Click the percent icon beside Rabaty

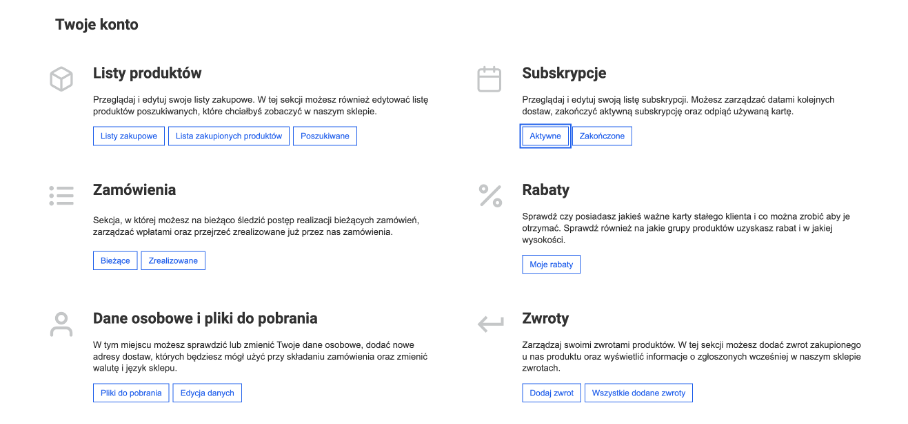(x=490, y=196)
